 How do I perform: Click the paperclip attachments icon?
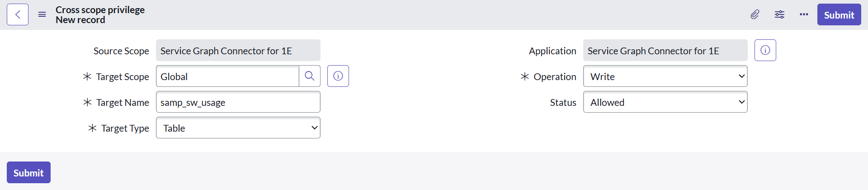point(755,14)
